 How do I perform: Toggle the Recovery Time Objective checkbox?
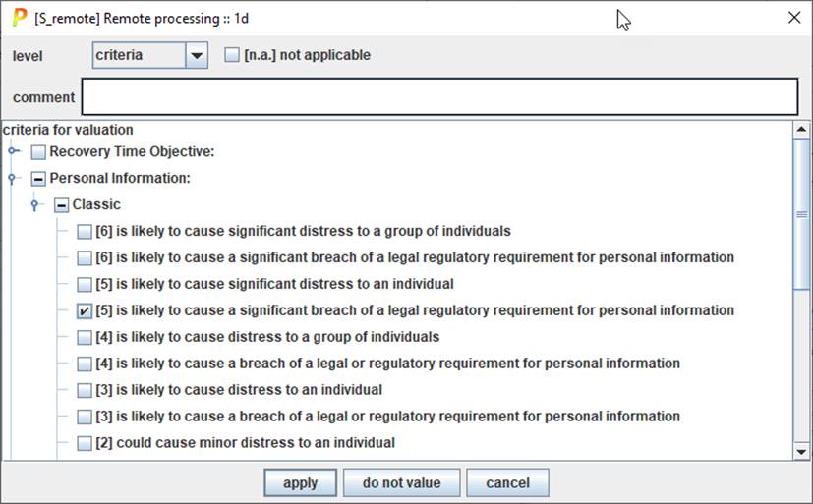click(x=38, y=152)
